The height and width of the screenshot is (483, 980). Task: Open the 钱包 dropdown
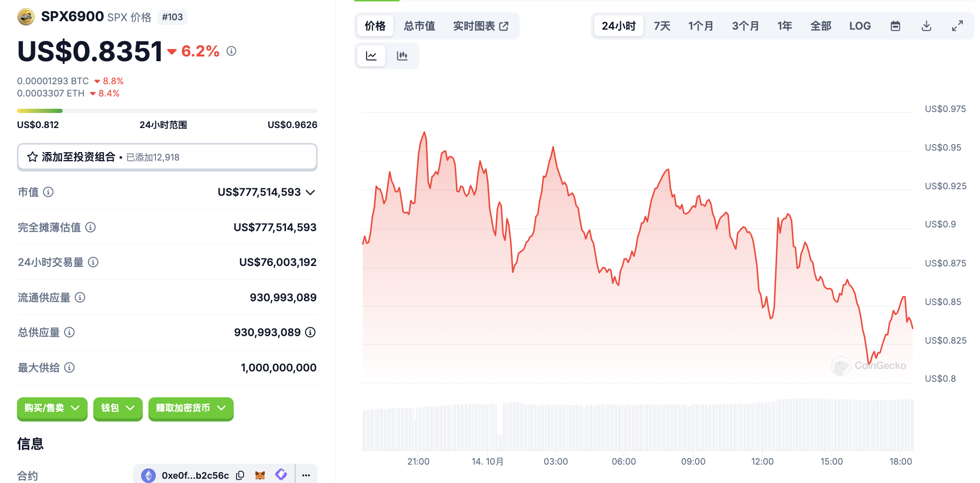[118, 408]
